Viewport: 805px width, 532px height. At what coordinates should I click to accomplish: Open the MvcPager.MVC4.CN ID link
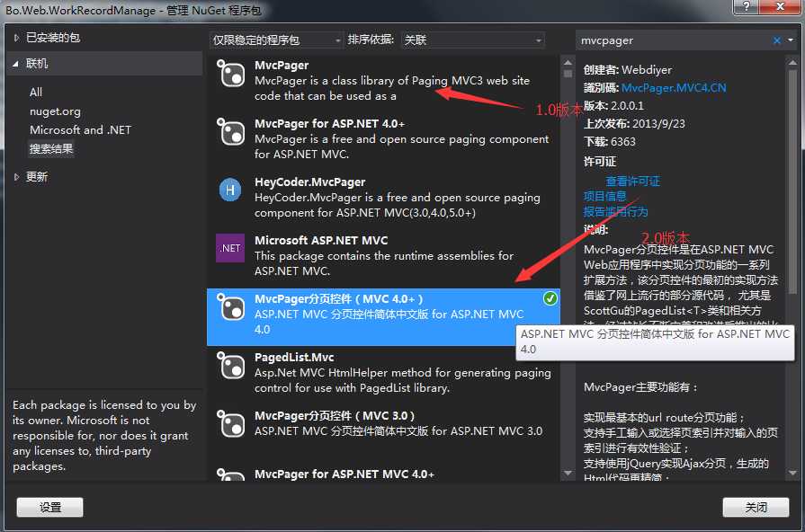pyautogui.click(x=674, y=88)
